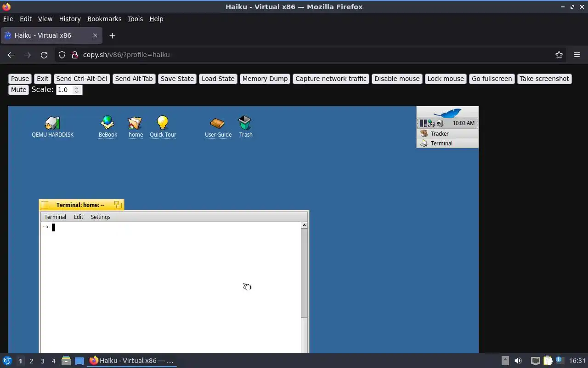The image size is (588, 368).
Task: Open the system start menu icon
Action: coord(7,361)
